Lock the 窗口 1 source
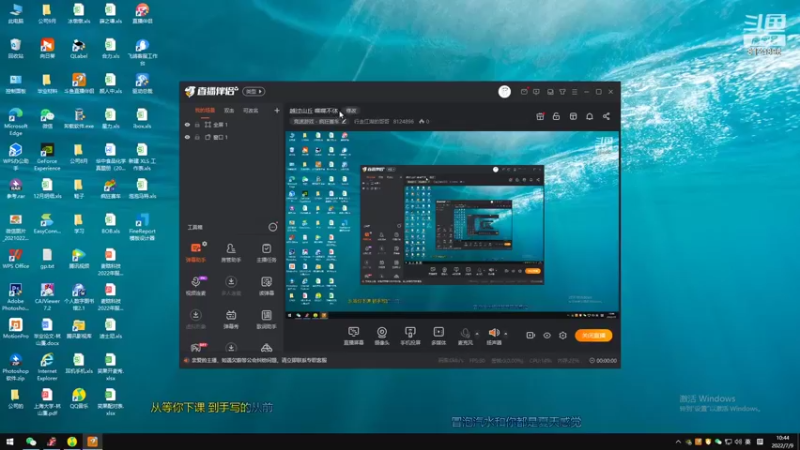The image size is (800, 450). coord(197,137)
